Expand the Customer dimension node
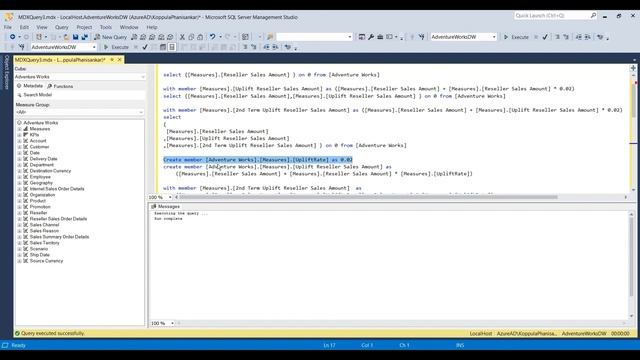This screenshot has height=360, width=640. point(19,147)
